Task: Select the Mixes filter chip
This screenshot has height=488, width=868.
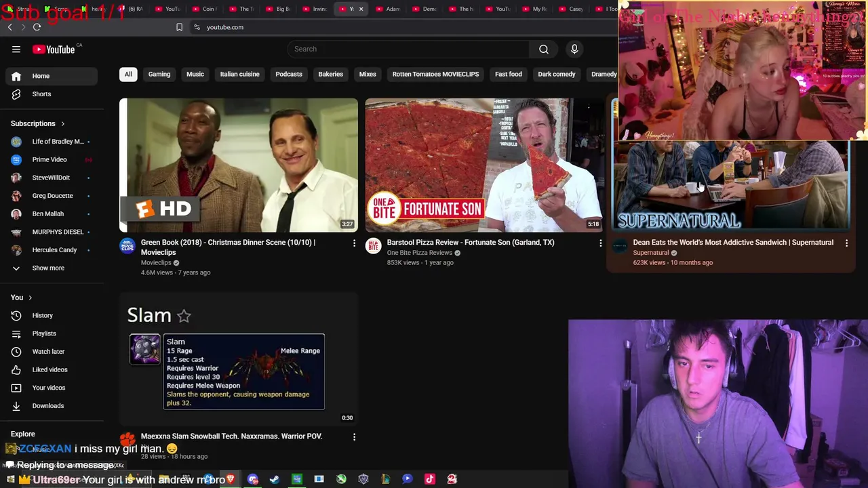Action: point(368,74)
